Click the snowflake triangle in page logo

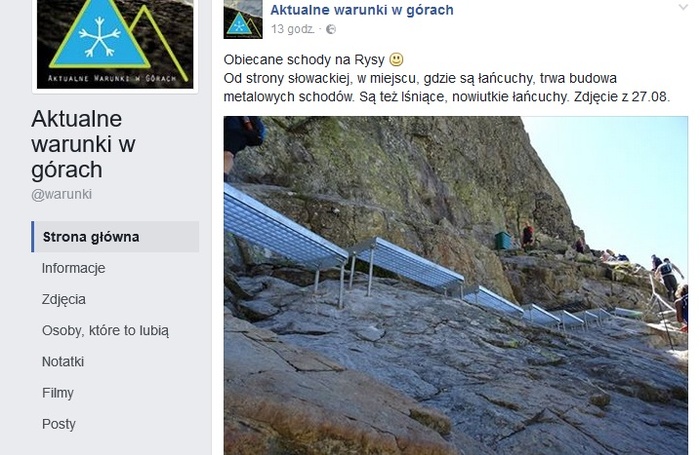(x=100, y=35)
